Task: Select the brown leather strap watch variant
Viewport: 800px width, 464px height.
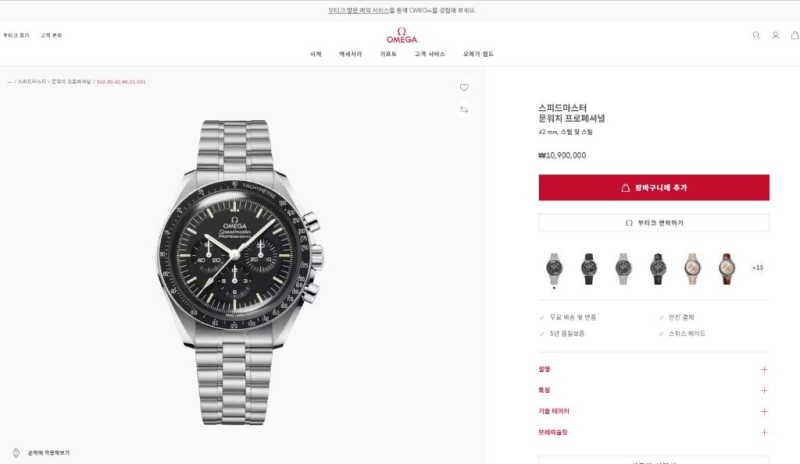Action: click(x=727, y=268)
